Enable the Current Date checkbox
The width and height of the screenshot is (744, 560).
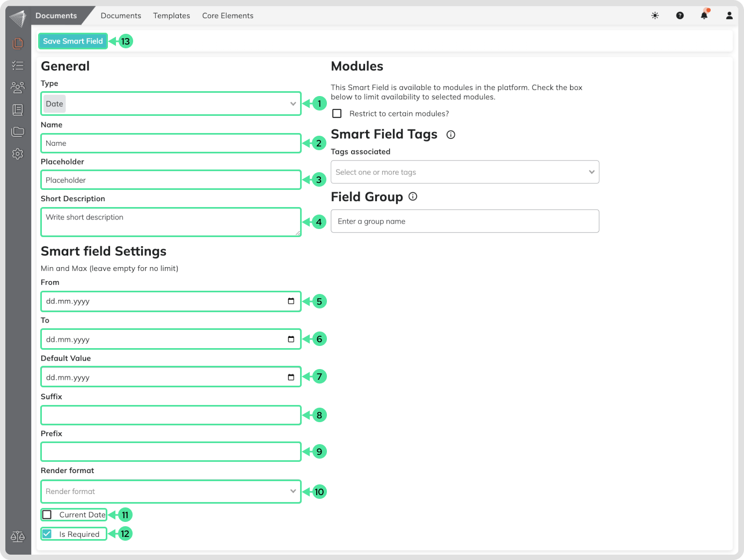[x=47, y=515]
